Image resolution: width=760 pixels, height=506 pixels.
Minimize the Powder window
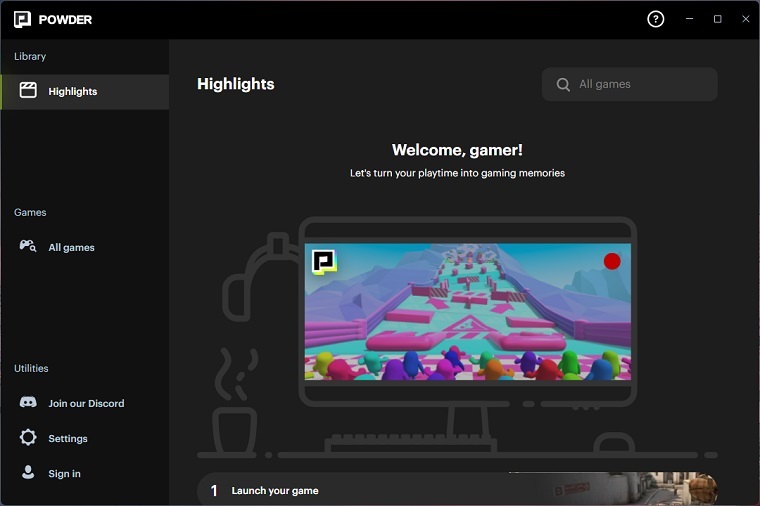(689, 19)
